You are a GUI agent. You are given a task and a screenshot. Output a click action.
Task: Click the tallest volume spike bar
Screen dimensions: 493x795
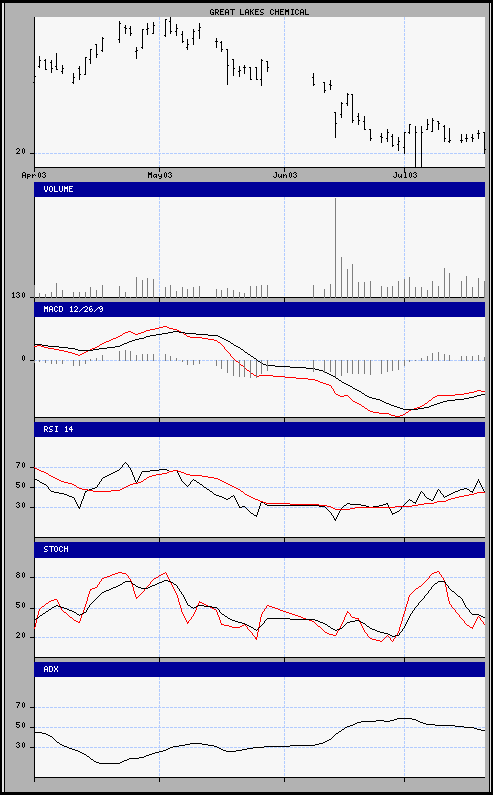335,248
